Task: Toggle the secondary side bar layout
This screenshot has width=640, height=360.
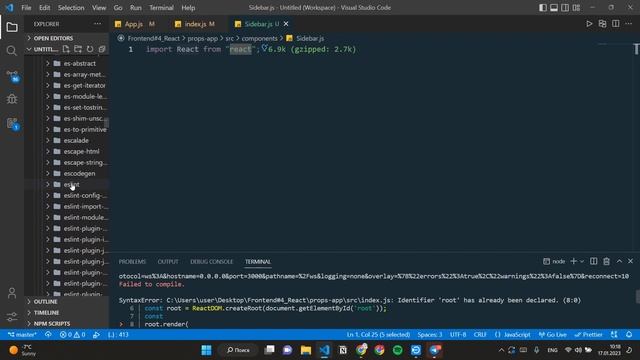Action: coord(565,8)
